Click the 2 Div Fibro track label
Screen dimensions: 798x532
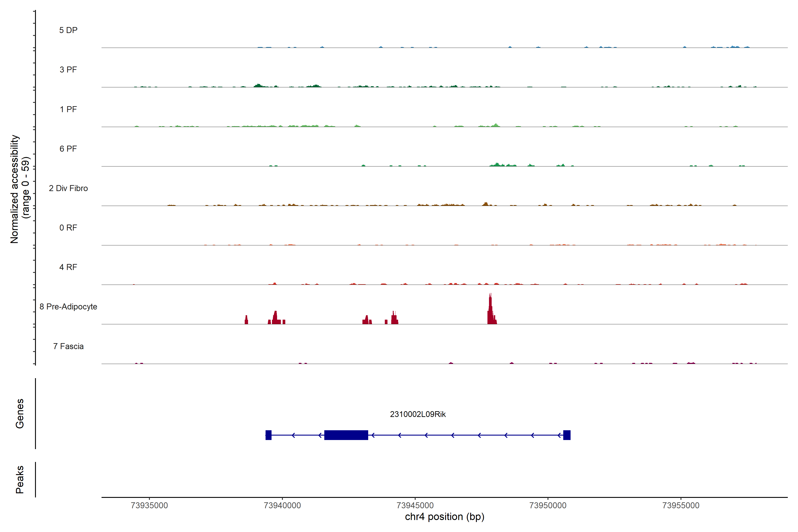click(x=68, y=188)
